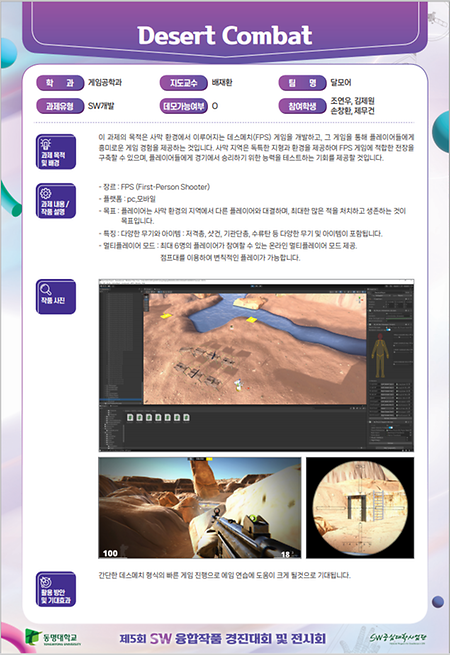Viewport: 450px width, 655px height.
Task: Select the first asset file in the Project panel
Action: point(130,417)
